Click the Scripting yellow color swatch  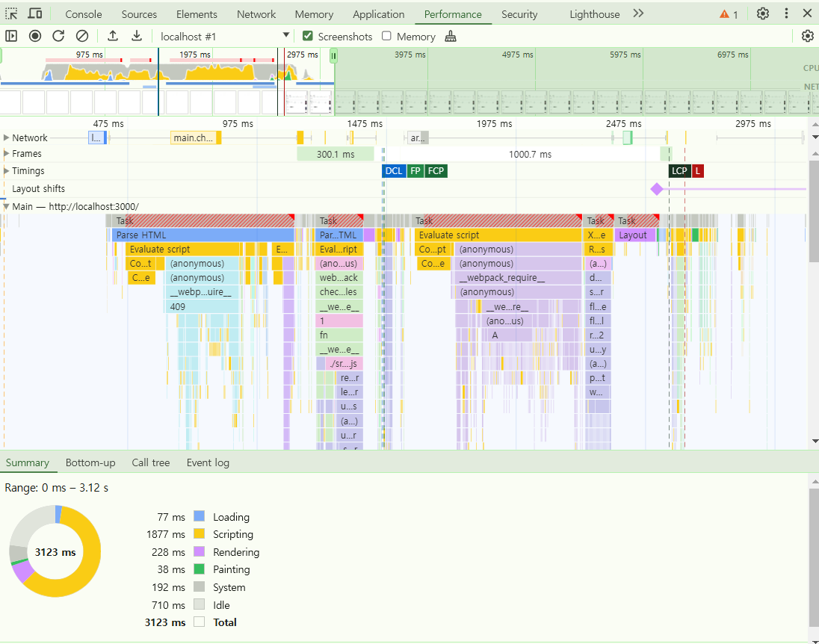click(x=199, y=533)
